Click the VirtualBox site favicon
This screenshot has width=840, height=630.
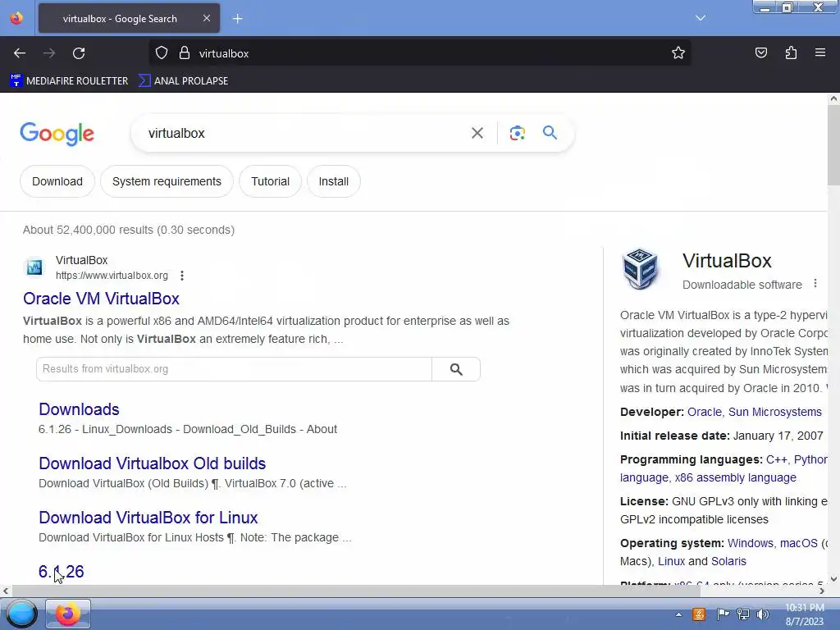pos(34,267)
